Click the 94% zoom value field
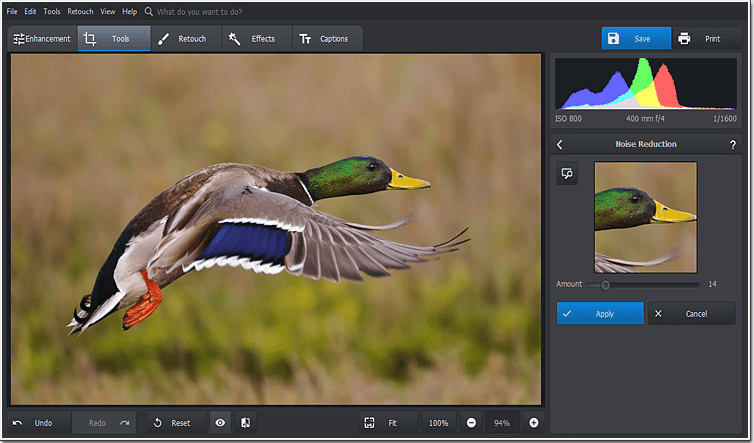The image size is (754, 443). [x=502, y=423]
